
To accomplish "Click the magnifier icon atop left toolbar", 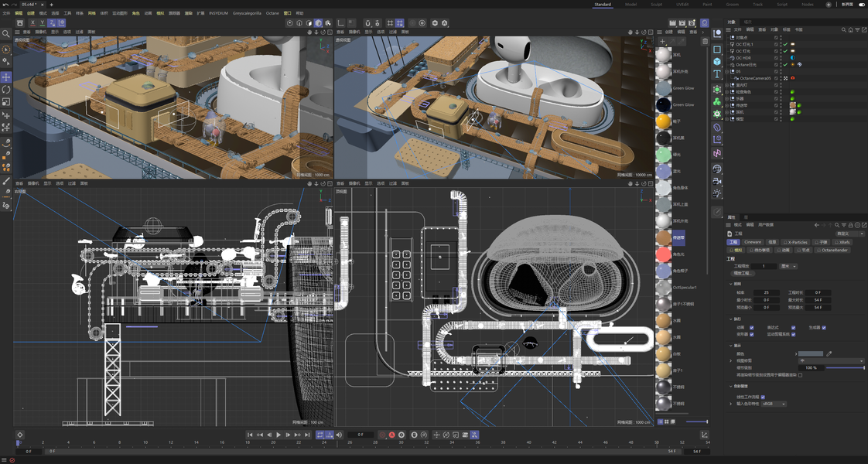I will 6,34.
